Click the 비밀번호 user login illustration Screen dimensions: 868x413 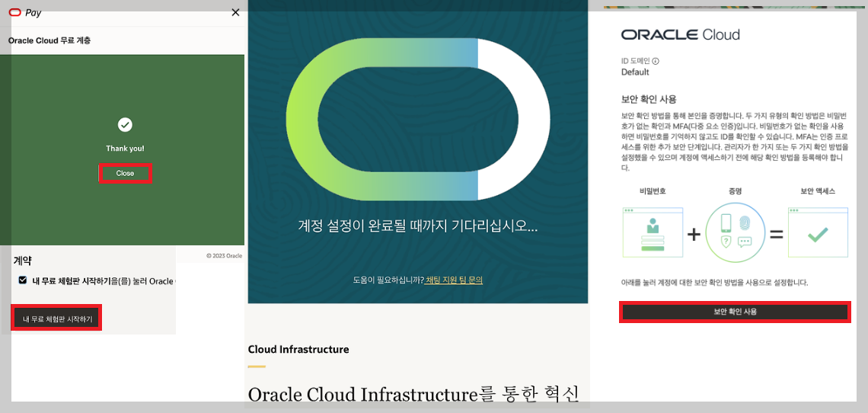[652, 232]
